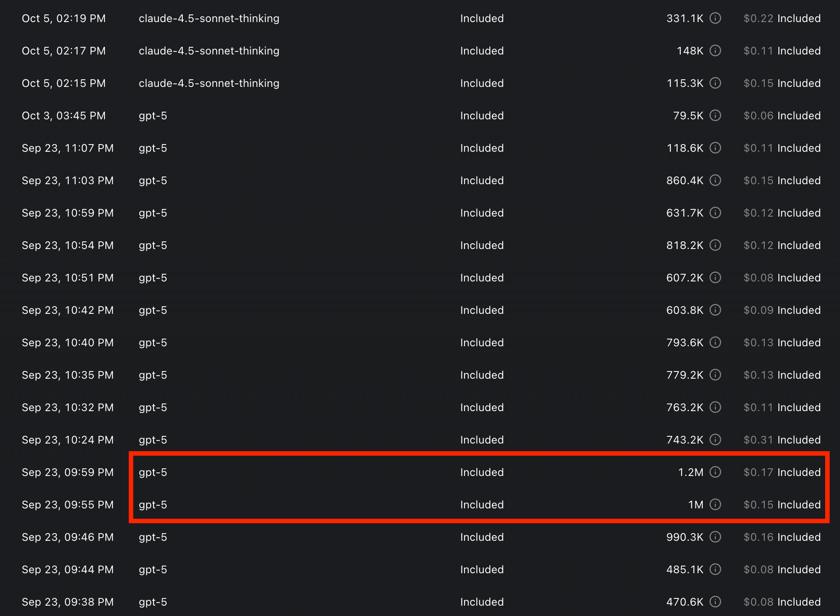Viewport: 840px width, 616px height.
Task: Select Sep 23, 11:07 PM timestamp
Action: [68, 148]
